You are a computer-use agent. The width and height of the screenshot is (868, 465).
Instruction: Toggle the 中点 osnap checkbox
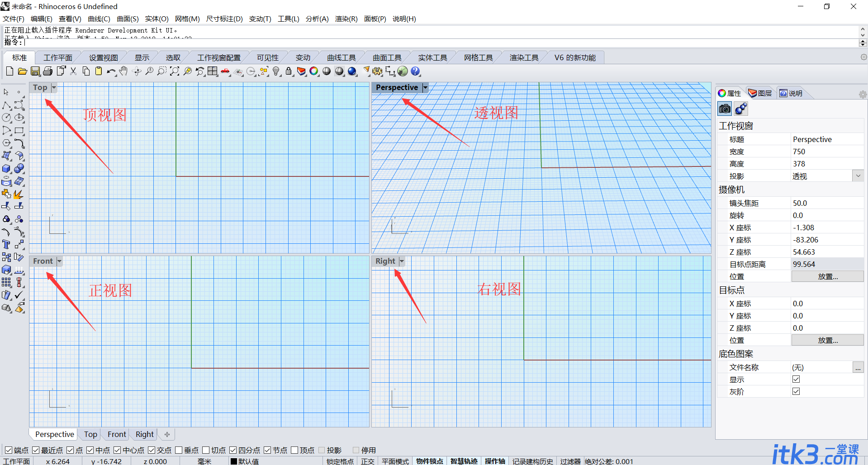pyautogui.click(x=90, y=450)
